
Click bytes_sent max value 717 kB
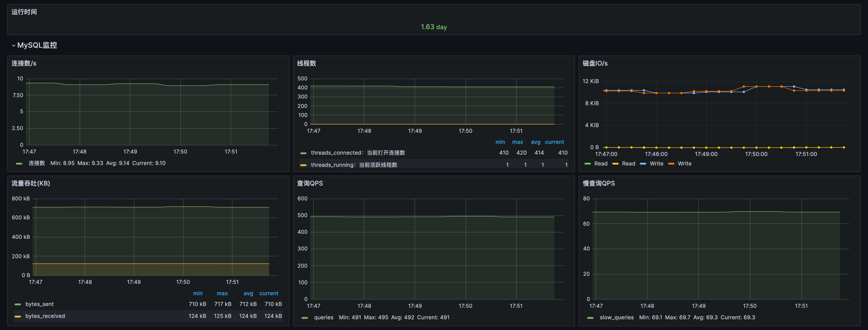pos(222,304)
